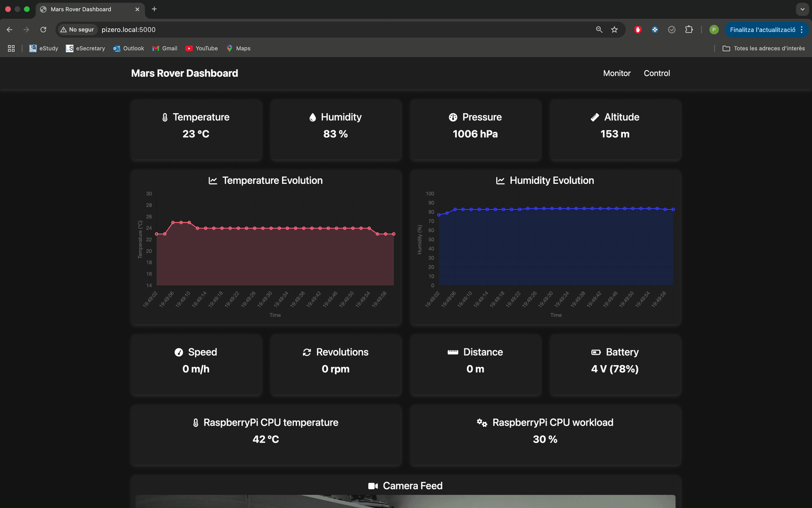Click the ruler icon beside Distance
Screen dimensions: 812x508
(453, 353)
